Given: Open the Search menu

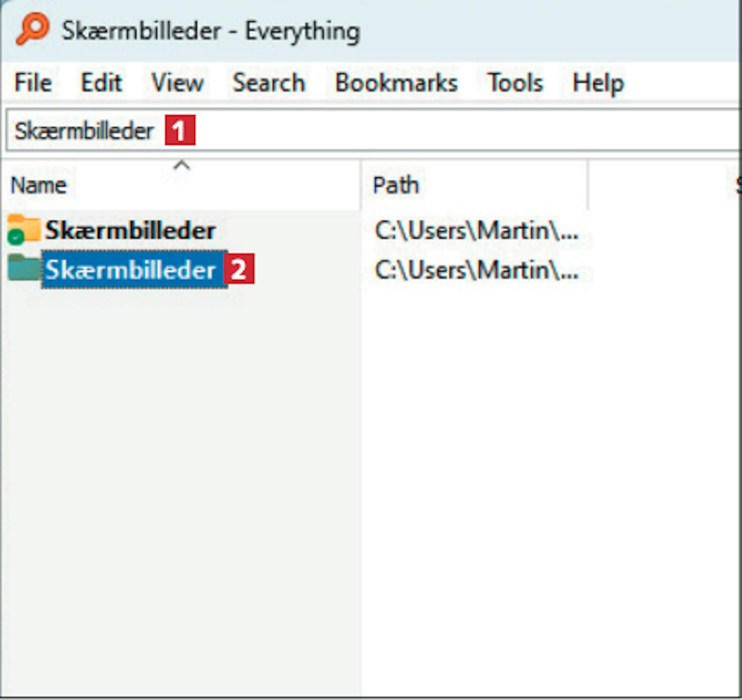Looking at the screenshot, I should (269, 82).
